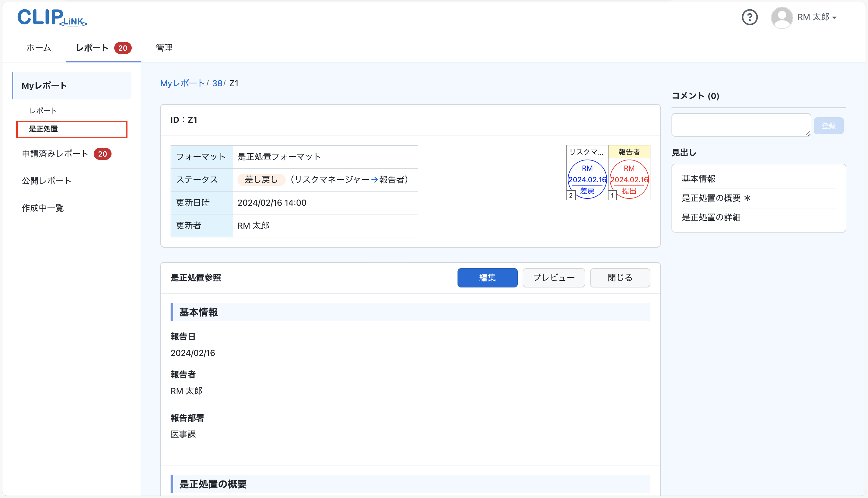Open 公開レポート from the sidebar
This screenshot has width=868, height=498.
click(x=46, y=180)
